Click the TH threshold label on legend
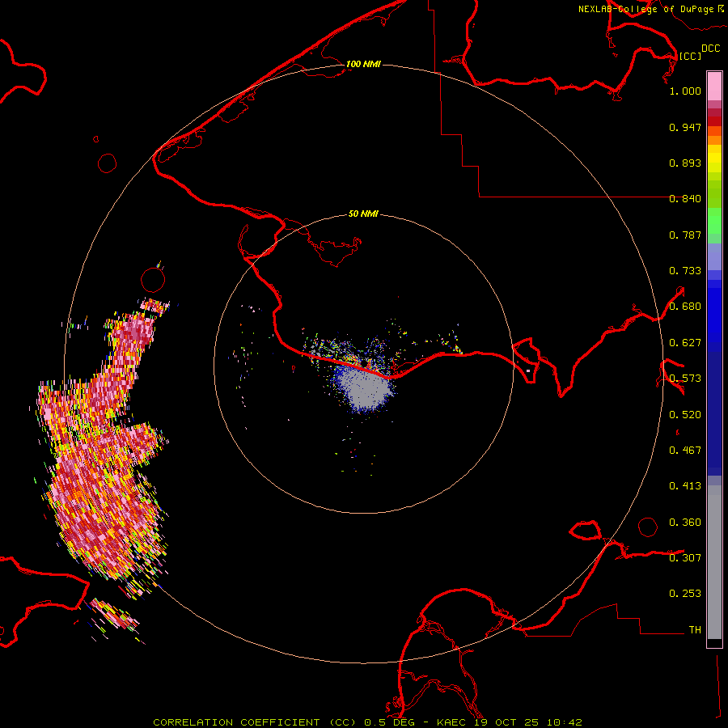The height and width of the screenshot is (728, 728). click(x=694, y=629)
